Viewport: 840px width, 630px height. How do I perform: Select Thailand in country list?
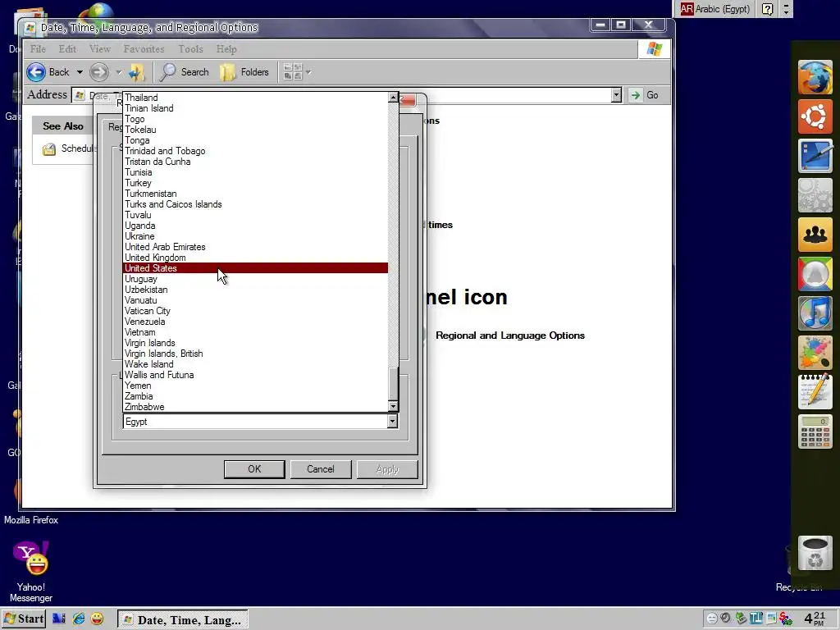click(255, 98)
